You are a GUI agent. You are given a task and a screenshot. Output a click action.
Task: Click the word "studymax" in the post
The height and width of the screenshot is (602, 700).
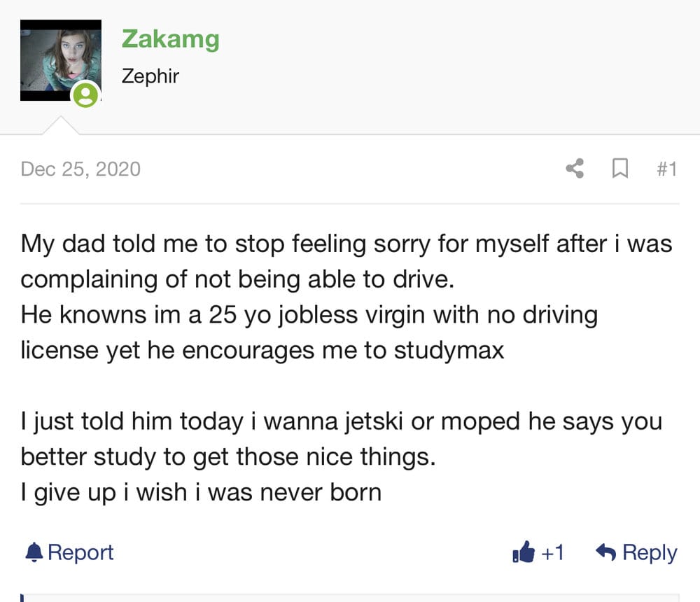tap(449, 349)
